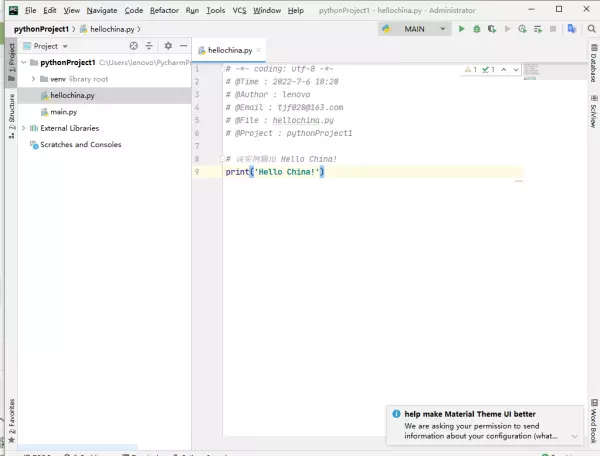Open the View menu
This screenshot has height=456, width=600.
pyautogui.click(x=72, y=10)
